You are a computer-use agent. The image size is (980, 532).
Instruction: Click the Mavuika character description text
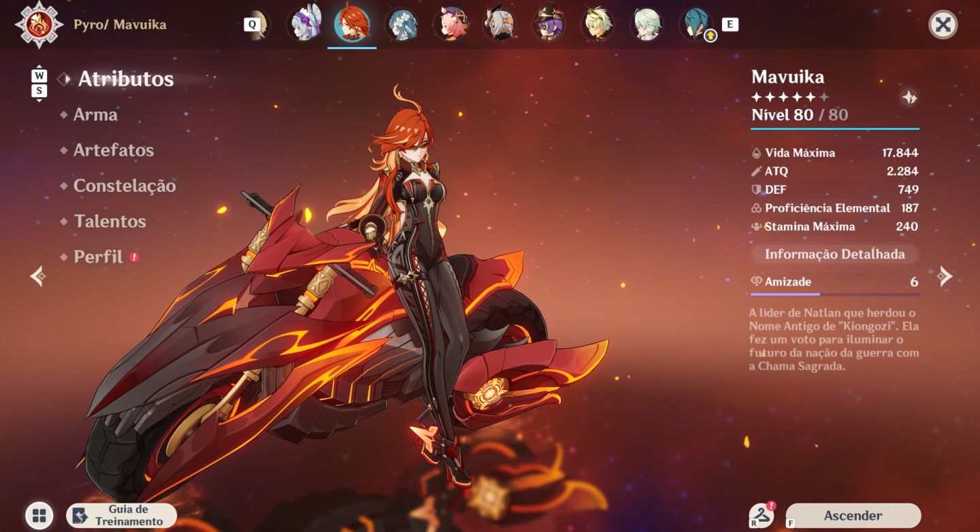point(834,339)
